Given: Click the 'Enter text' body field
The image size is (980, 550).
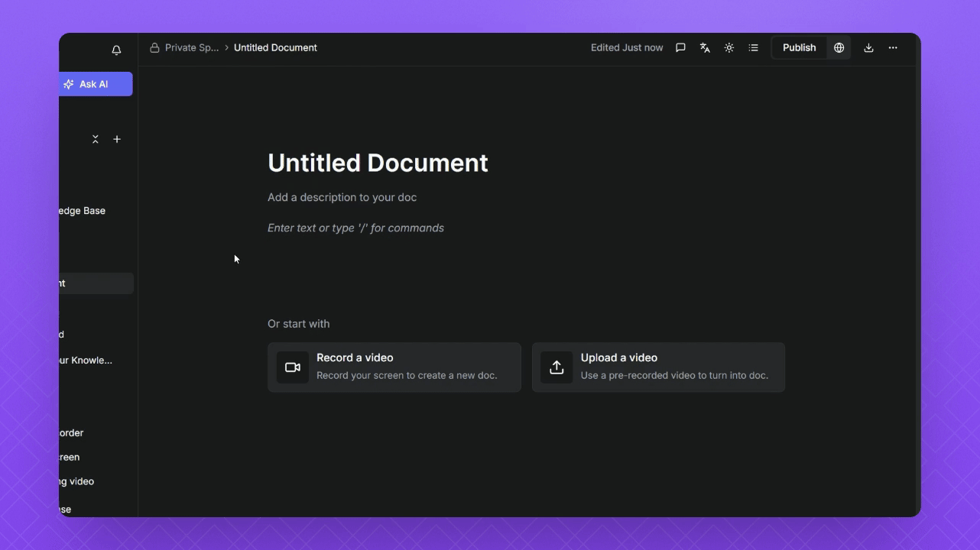Looking at the screenshot, I should 355,228.
